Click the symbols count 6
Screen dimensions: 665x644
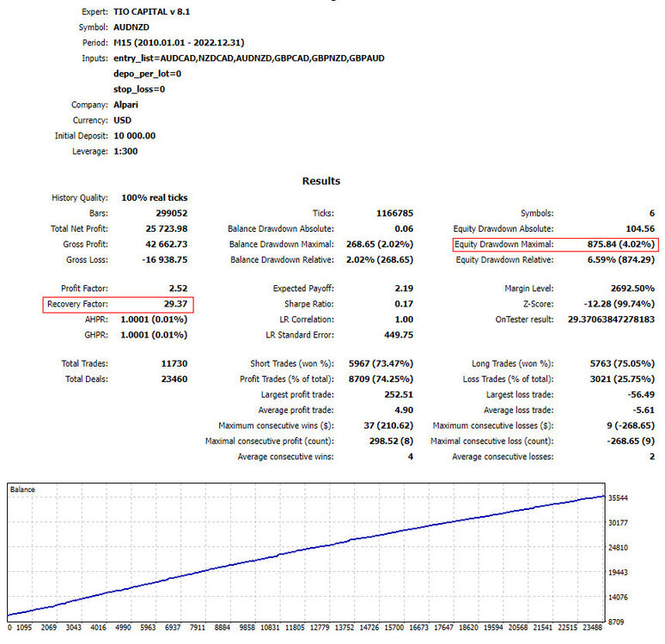coord(652,213)
